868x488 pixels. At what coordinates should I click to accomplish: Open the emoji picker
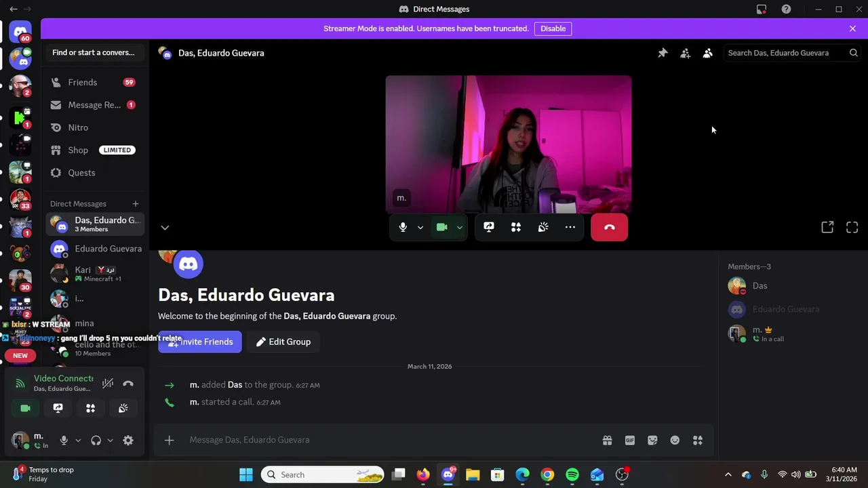click(x=675, y=440)
